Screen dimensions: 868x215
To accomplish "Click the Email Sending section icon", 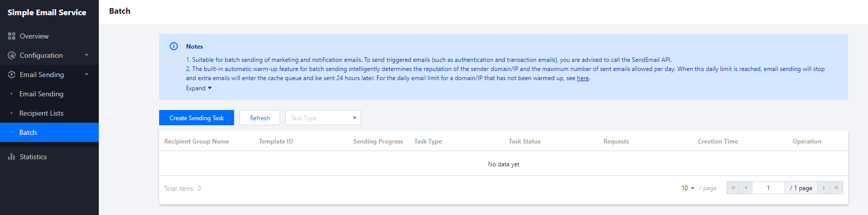I will [x=12, y=75].
